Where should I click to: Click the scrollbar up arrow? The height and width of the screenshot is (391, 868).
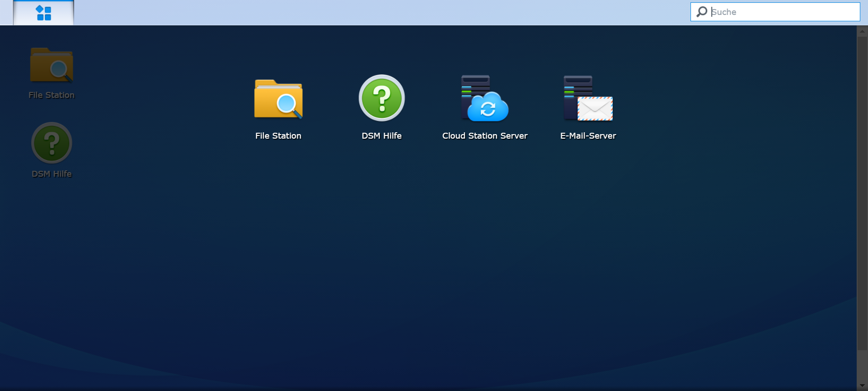862,31
